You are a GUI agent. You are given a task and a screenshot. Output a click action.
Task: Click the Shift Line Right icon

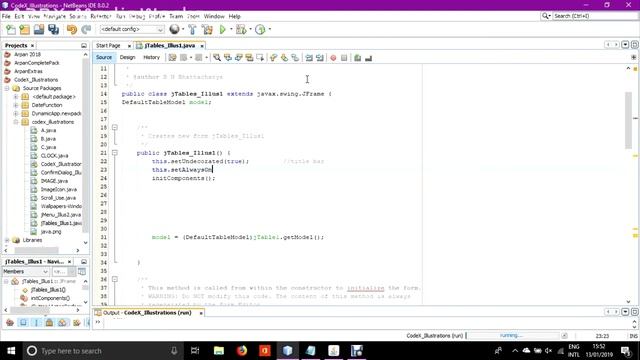pyautogui.click(x=320, y=58)
